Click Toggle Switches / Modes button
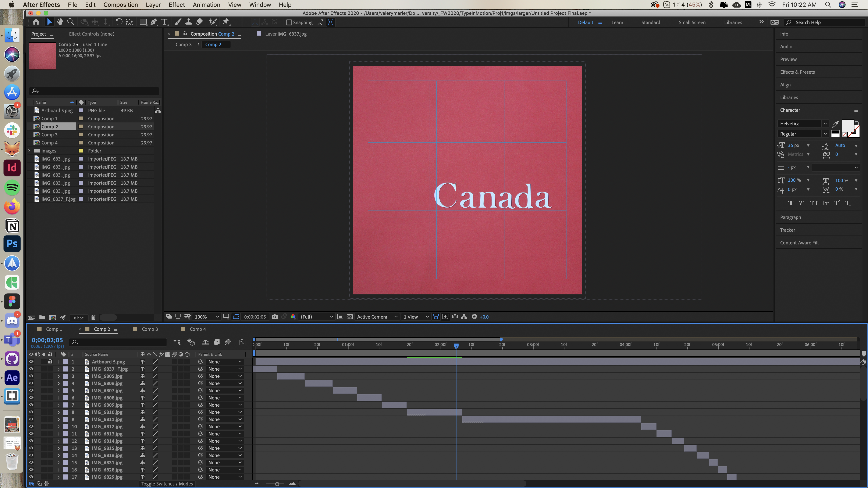 [167, 484]
